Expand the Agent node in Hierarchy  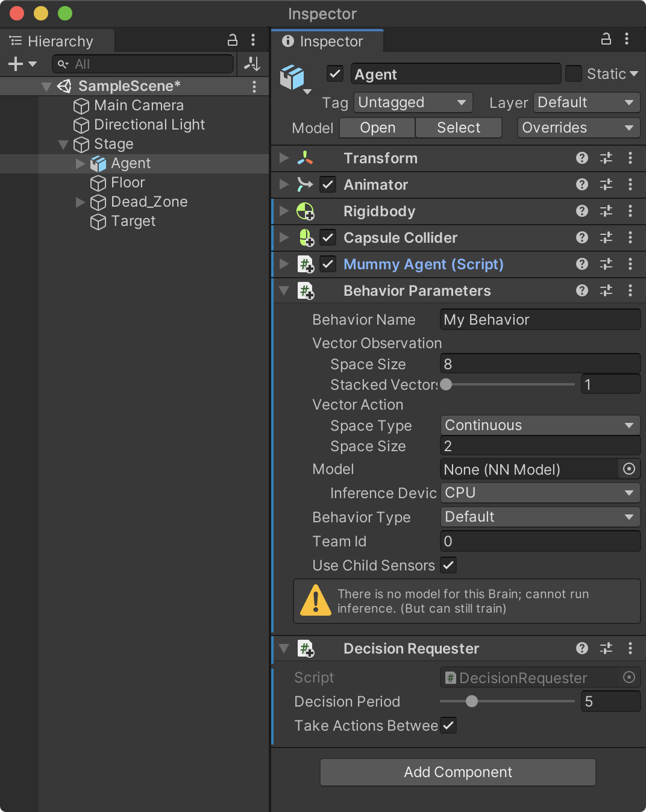(80, 163)
